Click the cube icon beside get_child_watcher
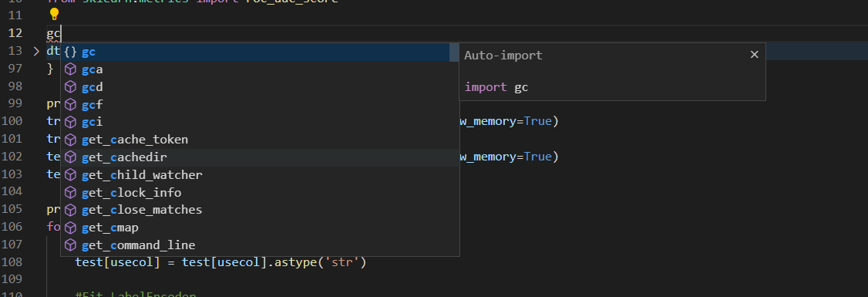This screenshot has width=868, height=297. pyautogui.click(x=70, y=175)
